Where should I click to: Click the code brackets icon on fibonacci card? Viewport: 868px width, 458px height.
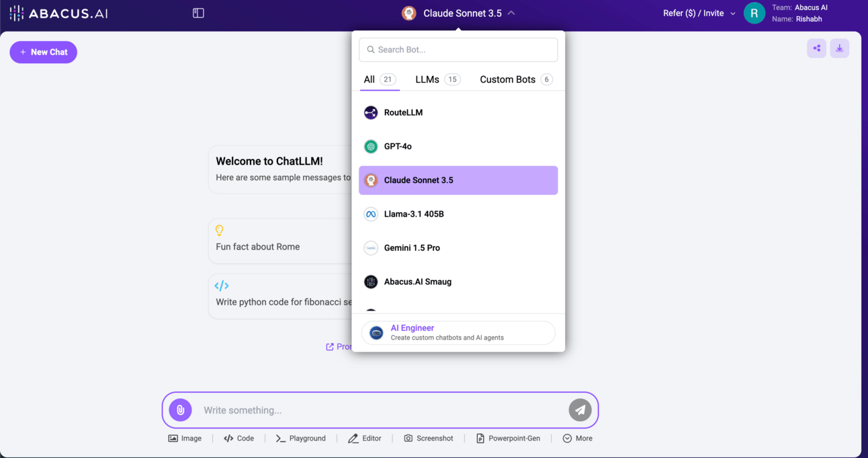pos(222,286)
